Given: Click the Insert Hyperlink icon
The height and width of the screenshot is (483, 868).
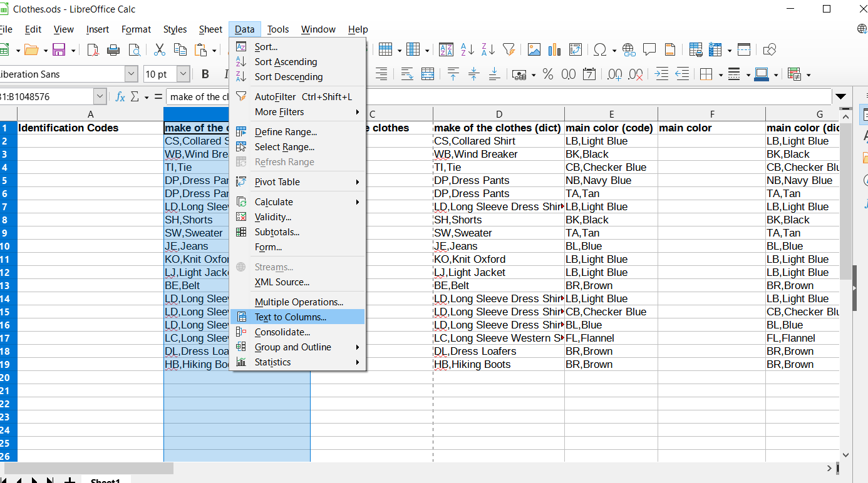Looking at the screenshot, I should click(x=629, y=50).
